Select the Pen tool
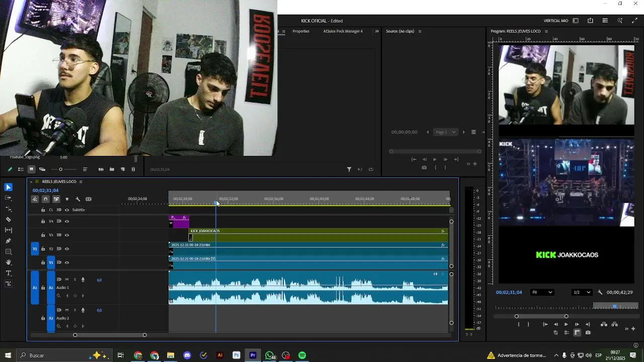The image size is (644, 362). click(x=8, y=241)
